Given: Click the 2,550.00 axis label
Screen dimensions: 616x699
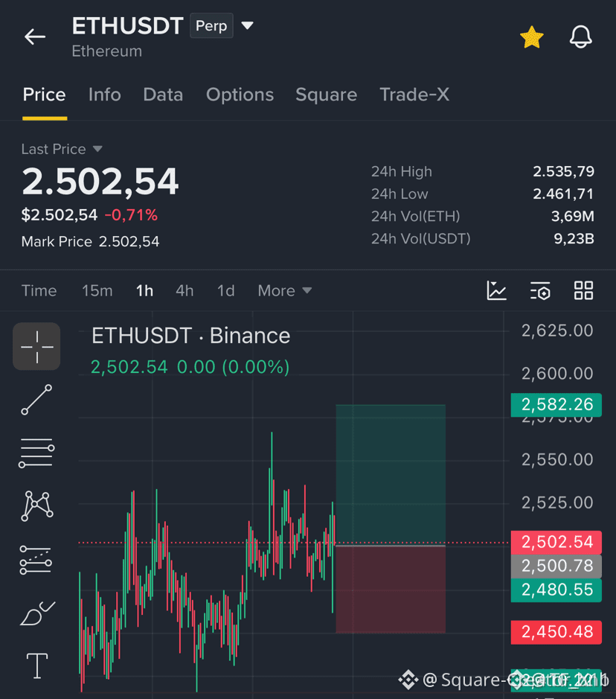Looking at the screenshot, I should [x=557, y=459].
